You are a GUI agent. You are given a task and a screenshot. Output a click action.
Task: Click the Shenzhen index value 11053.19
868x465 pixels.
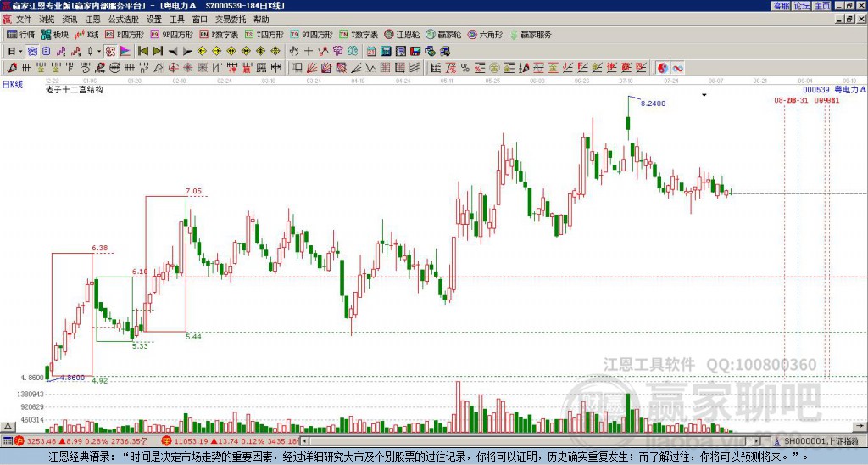(192, 442)
